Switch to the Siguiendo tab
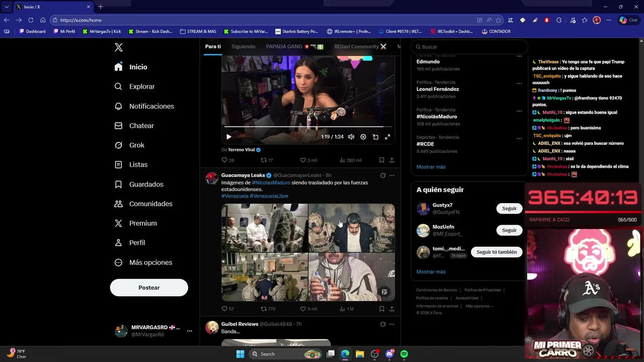 click(x=244, y=47)
